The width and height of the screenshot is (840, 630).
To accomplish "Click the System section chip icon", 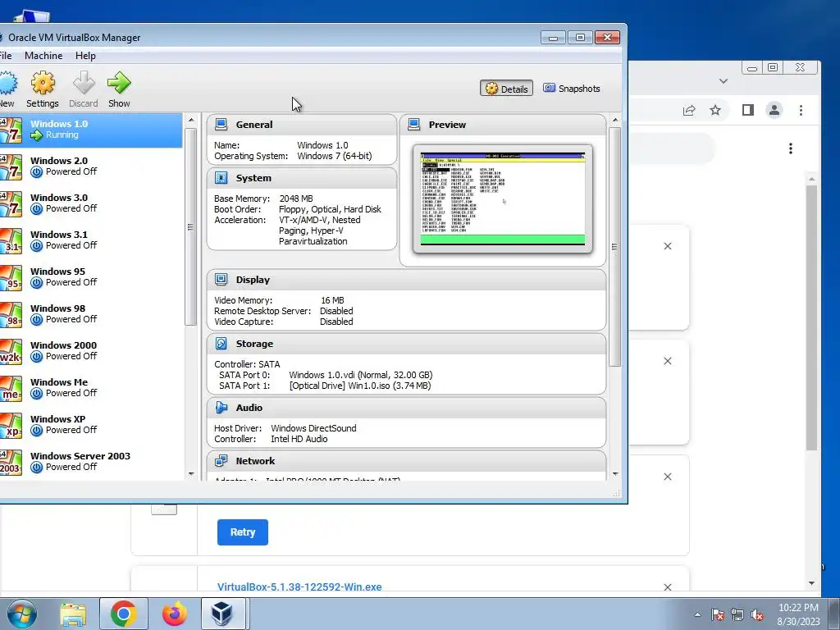I will (221, 178).
